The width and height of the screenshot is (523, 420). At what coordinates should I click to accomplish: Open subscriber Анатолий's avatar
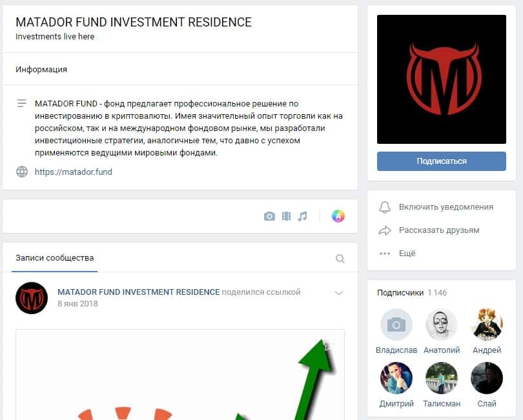pyautogui.click(x=441, y=325)
